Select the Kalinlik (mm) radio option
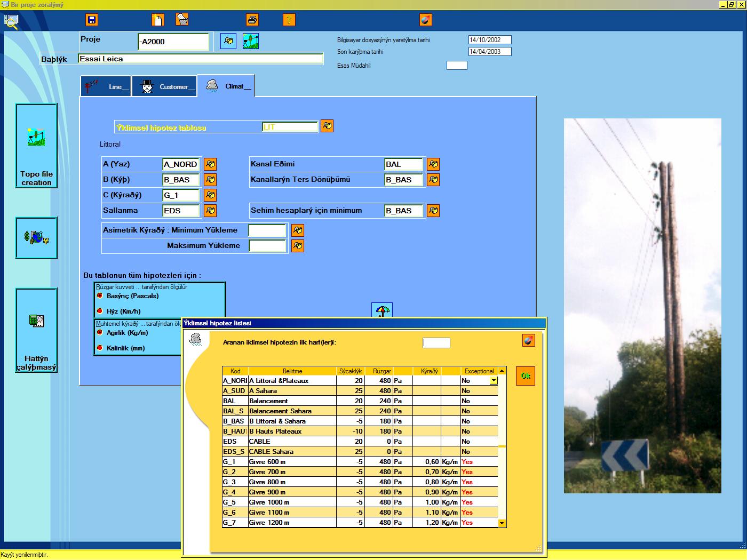Screen dimensions: 747x560 pos(100,348)
